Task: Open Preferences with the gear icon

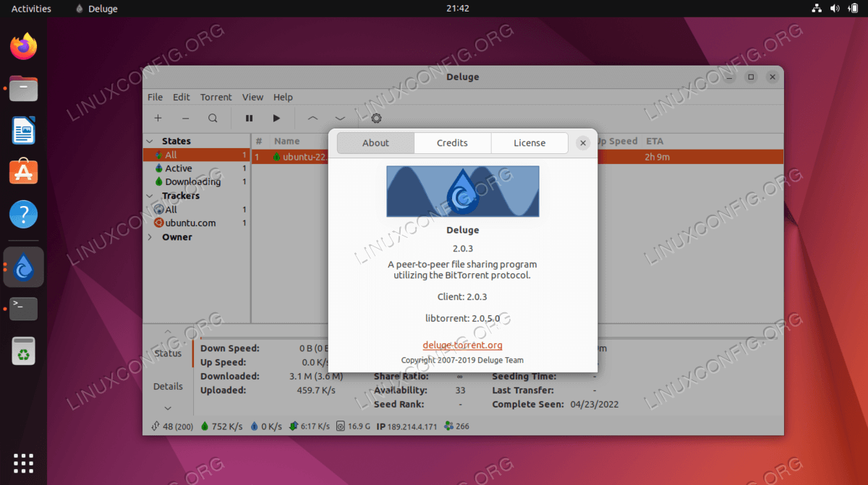Action: point(376,118)
